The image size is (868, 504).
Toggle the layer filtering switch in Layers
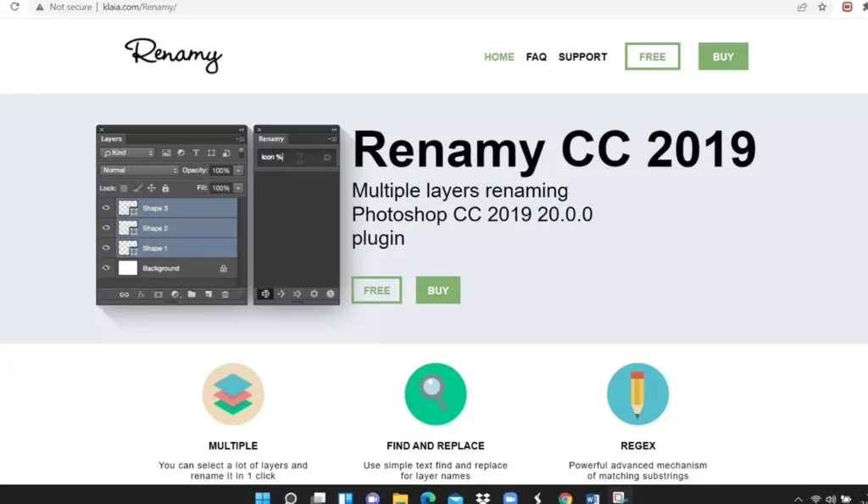click(x=242, y=153)
